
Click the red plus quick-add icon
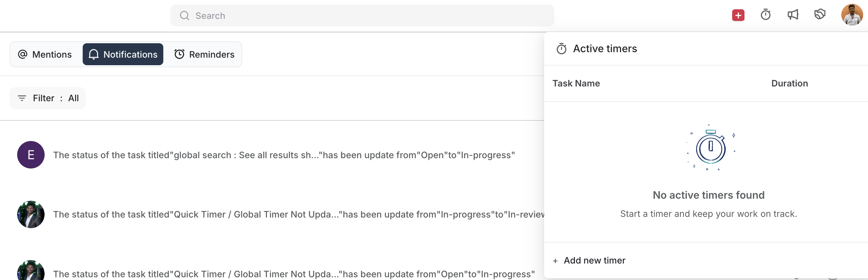pos(738,15)
